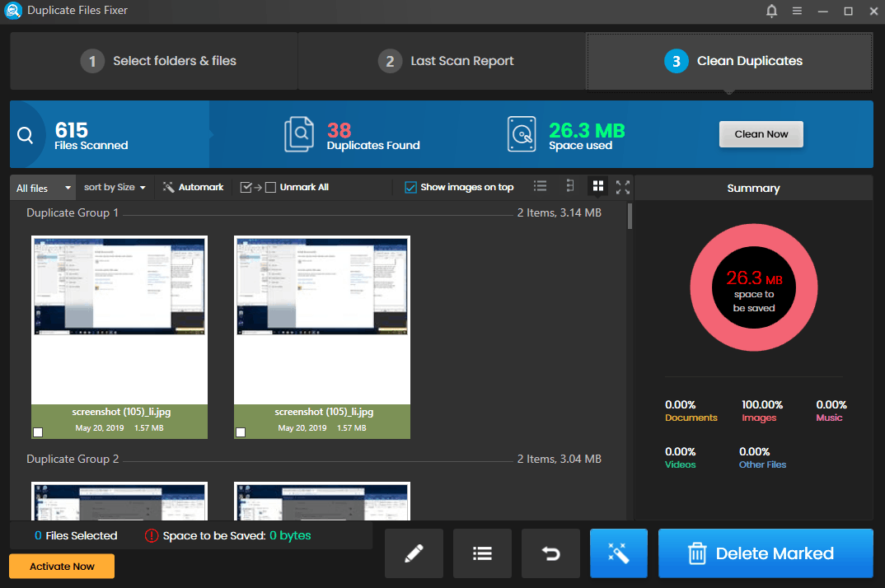This screenshot has height=588, width=885.
Task: Toggle Show images on top checkbox
Action: point(411,187)
